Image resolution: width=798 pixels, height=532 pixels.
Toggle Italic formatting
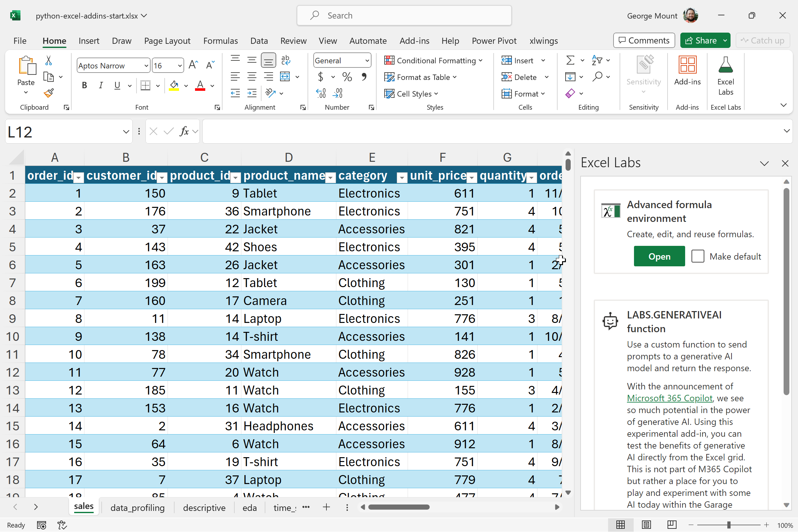pos(101,85)
